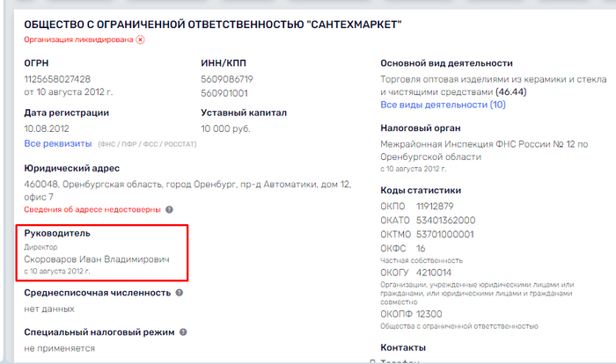616x364 pixels.
Task: Click help icon next to Специальный налоговый режим
Action: click(x=183, y=332)
